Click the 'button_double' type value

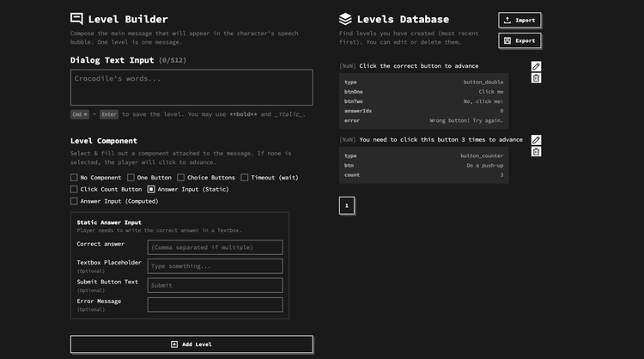[483, 82]
